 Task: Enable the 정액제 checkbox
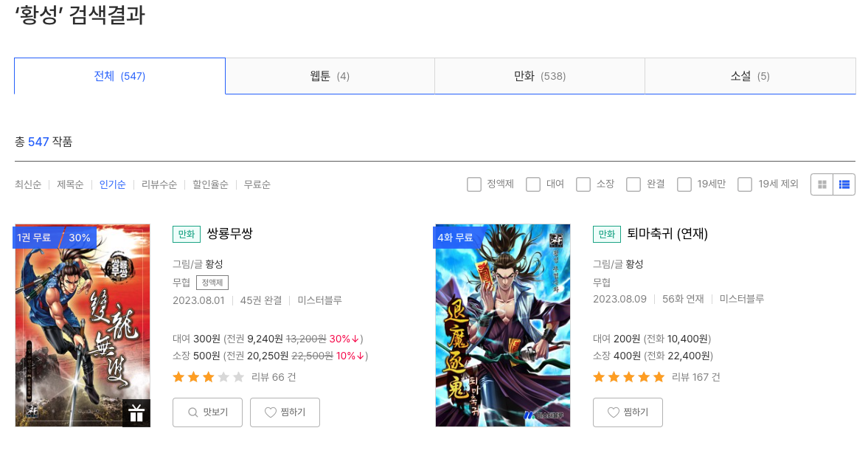474,184
